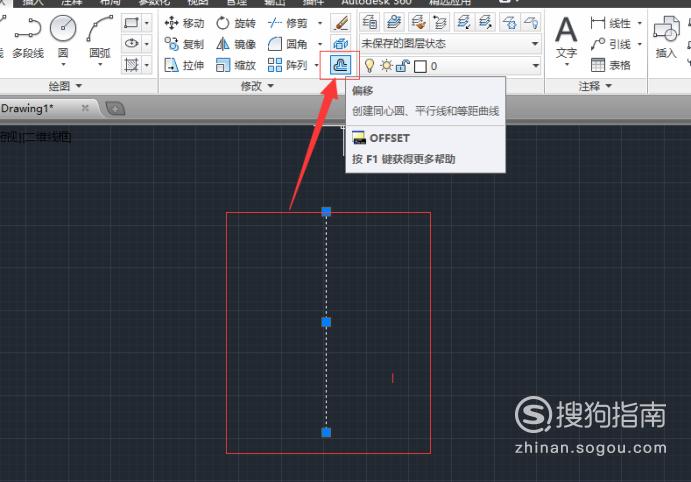Click the [二维线框] visual style label
Screen dimensions: 691x482
(47, 137)
